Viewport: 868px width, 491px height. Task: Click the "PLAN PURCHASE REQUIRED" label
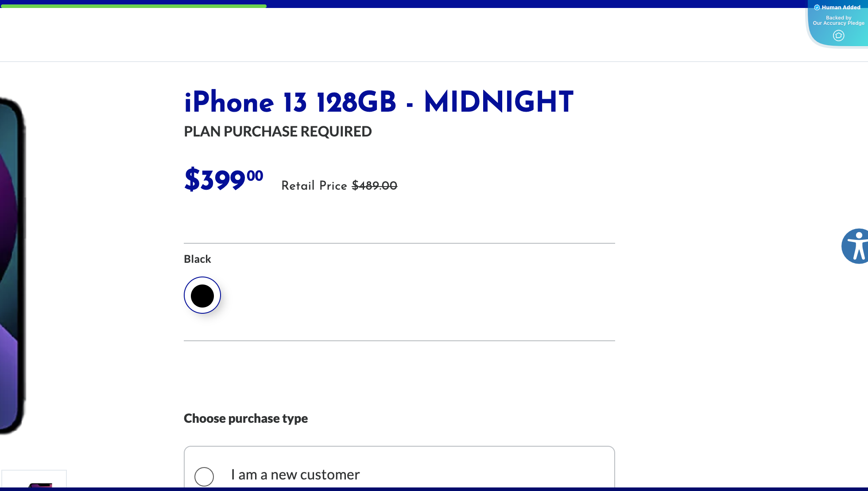point(278,132)
